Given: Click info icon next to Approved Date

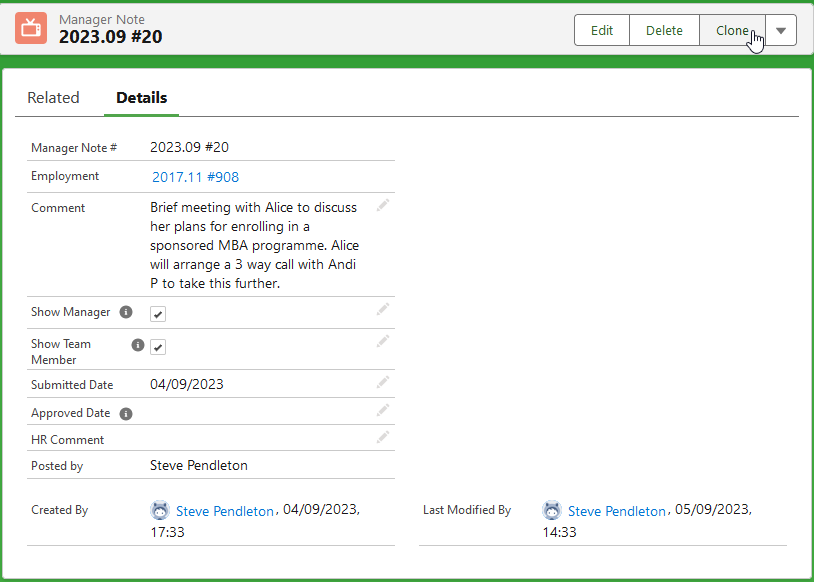Looking at the screenshot, I should (126, 413).
